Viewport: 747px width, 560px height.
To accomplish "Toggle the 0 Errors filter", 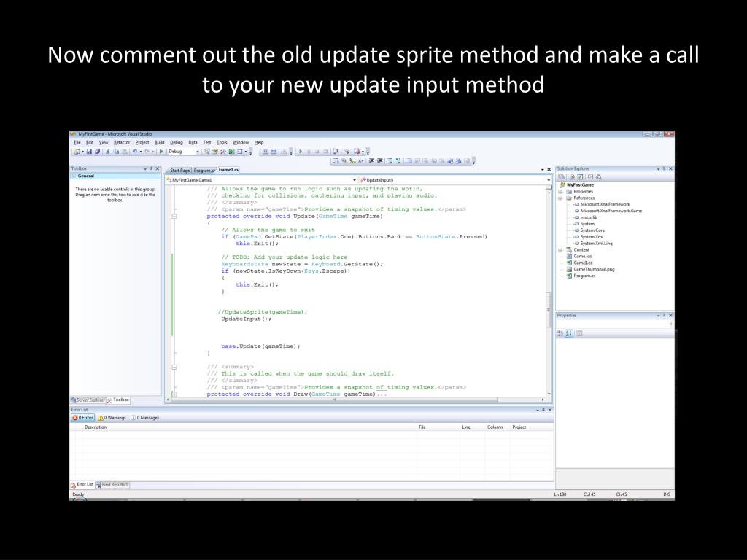I will [x=83, y=418].
